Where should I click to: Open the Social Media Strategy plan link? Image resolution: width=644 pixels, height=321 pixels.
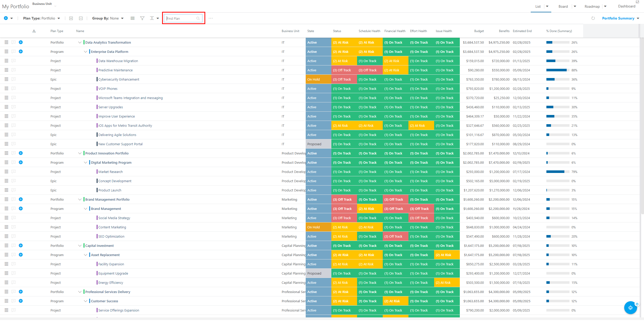pyautogui.click(x=114, y=218)
